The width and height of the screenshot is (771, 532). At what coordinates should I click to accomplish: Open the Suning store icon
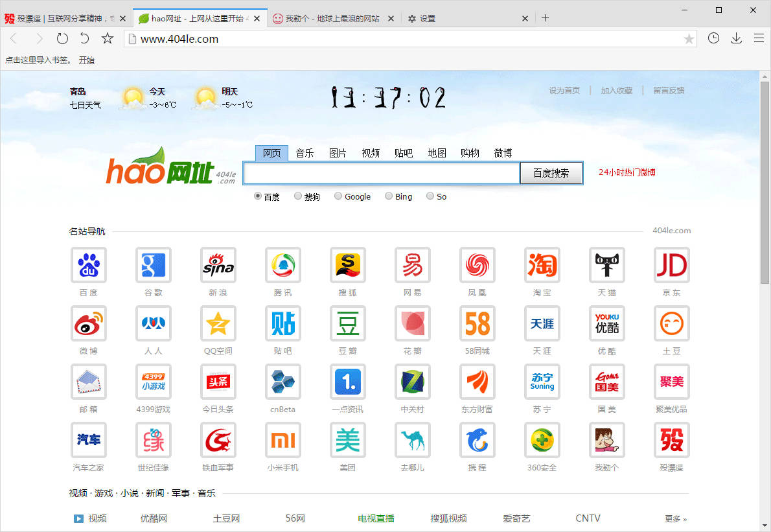[542, 382]
